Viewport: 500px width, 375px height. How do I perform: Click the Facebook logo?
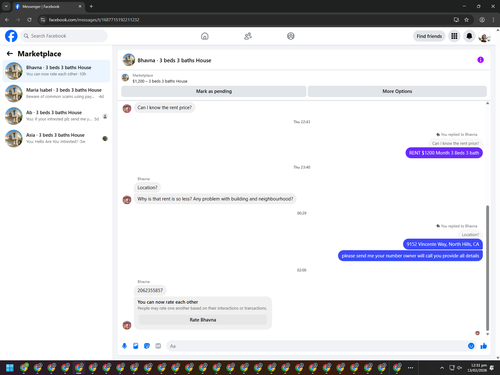(x=11, y=36)
